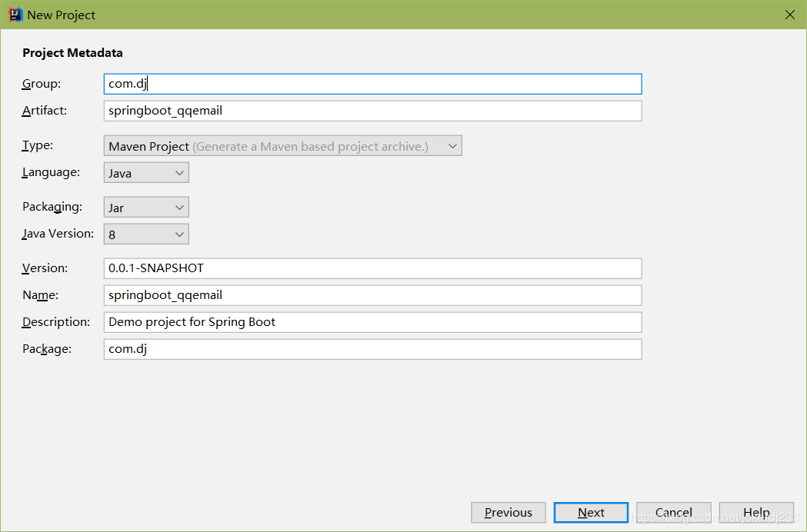Edit the Artifact text field
807x532 pixels.
372,111
